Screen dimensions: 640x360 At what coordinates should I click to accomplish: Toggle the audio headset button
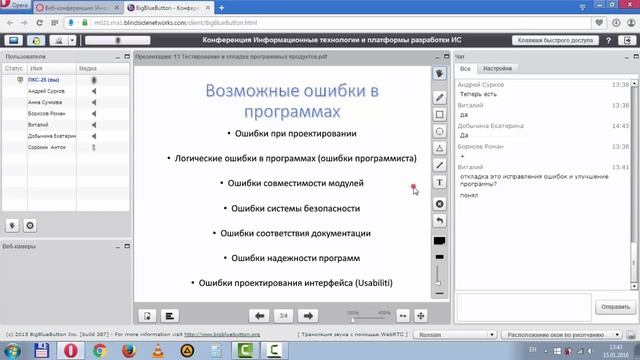(x=36, y=40)
